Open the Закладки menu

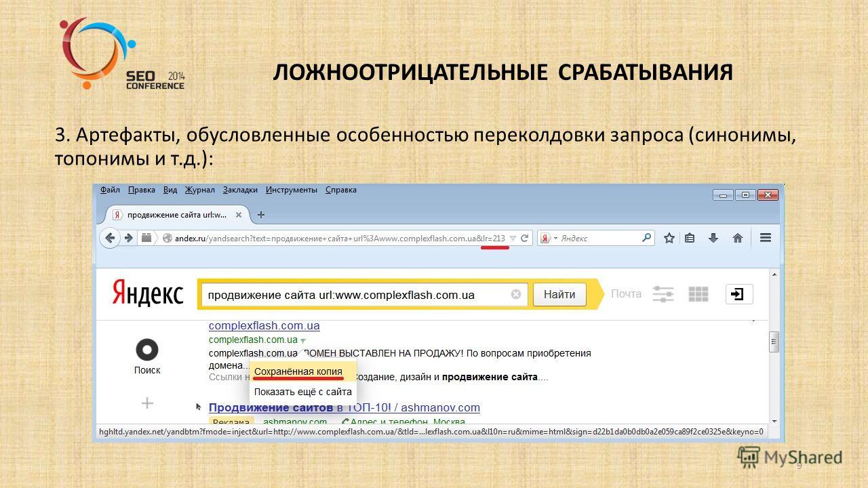tap(240, 190)
